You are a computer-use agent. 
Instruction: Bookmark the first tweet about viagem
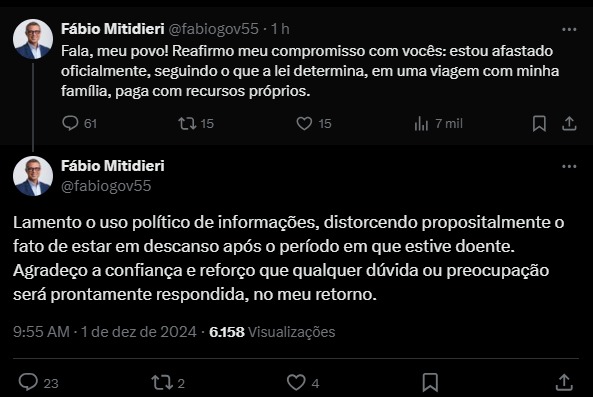(x=539, y=123)
